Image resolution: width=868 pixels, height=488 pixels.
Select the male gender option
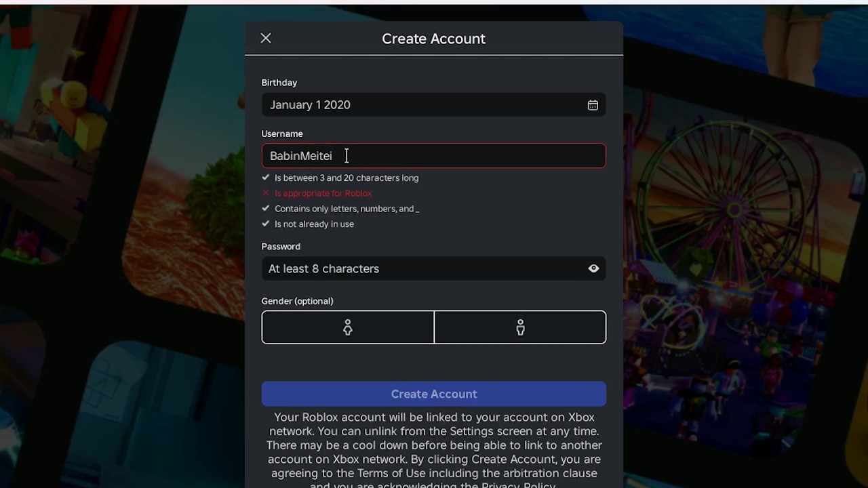[x=520, y=327]
